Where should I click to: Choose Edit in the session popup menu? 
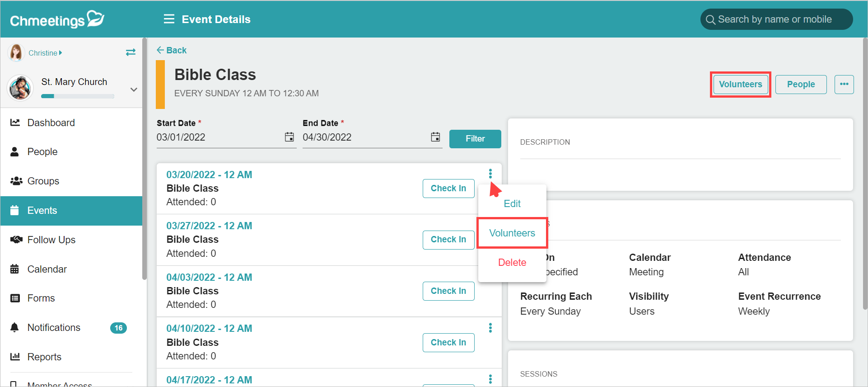click(512, 204)
